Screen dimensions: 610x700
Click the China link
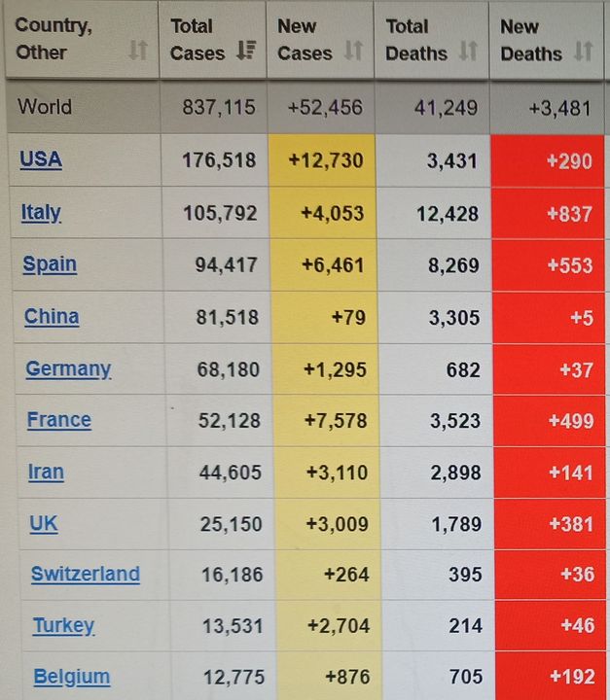52,317
